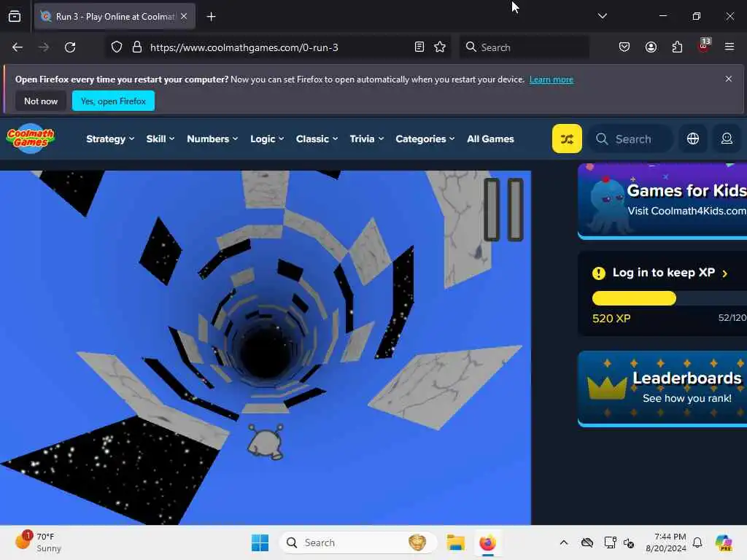Screen dimensions: 747x560
Task: Go back with the browser back arrow
Action: click(x=18, y=47)
